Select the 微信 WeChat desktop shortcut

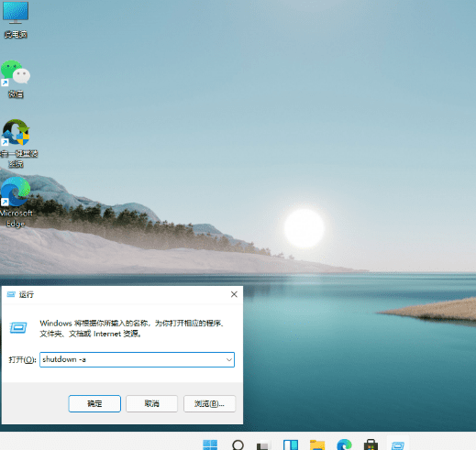16,79
